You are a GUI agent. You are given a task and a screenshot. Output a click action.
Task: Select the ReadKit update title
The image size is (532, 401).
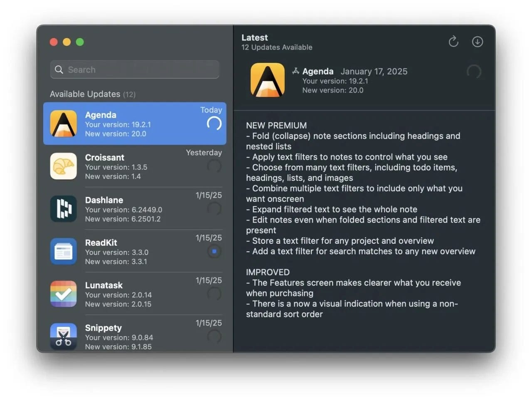coord(101,243)
